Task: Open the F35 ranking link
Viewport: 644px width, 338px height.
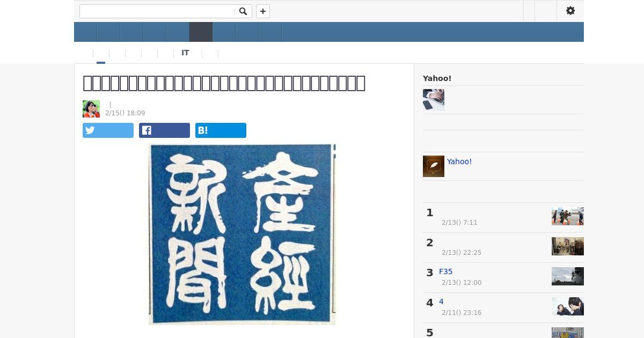Action: click(445, 271)
